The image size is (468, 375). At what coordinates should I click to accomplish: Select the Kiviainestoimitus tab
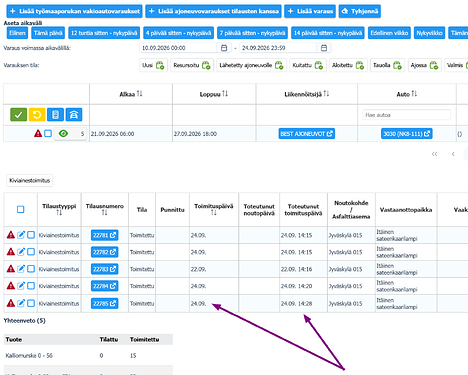tap(30, 180)
